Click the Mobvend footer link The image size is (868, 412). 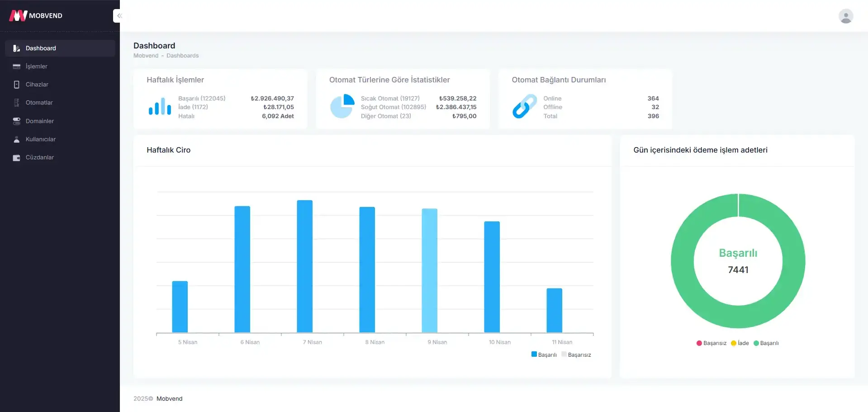[169, 398]
